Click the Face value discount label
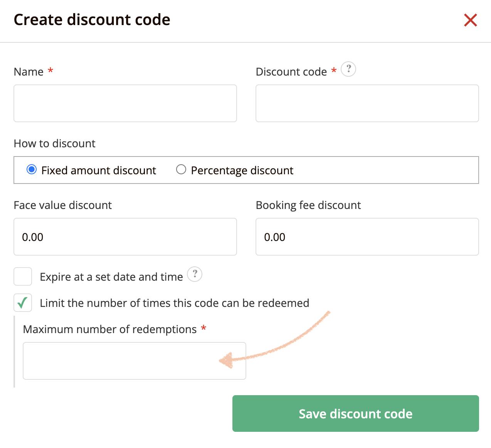The height and width of the screenshot is (448, 491). 63,205
